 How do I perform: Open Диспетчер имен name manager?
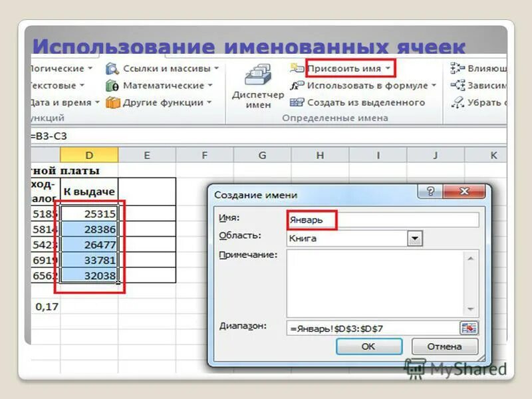pyautogui.click(x=258, y=86)
